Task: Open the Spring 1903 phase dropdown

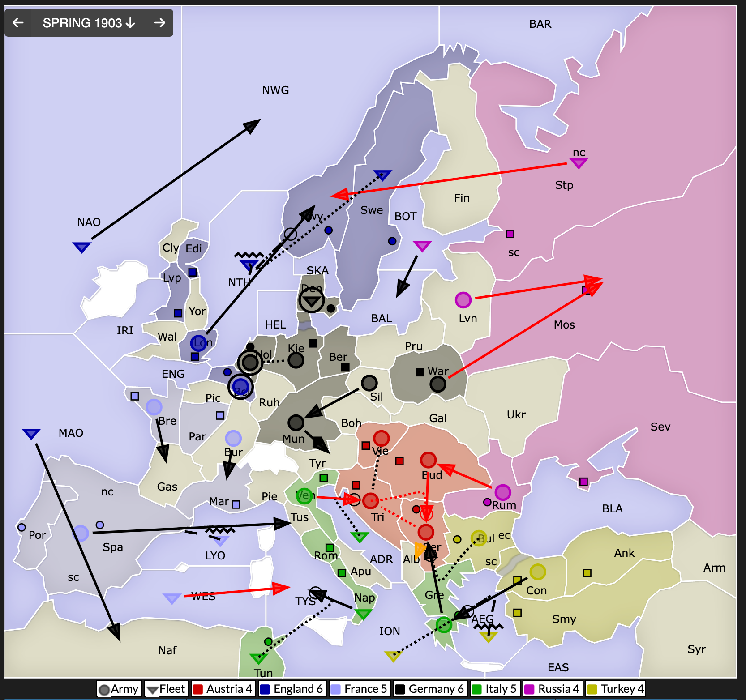Action: [x=89, y=23]
